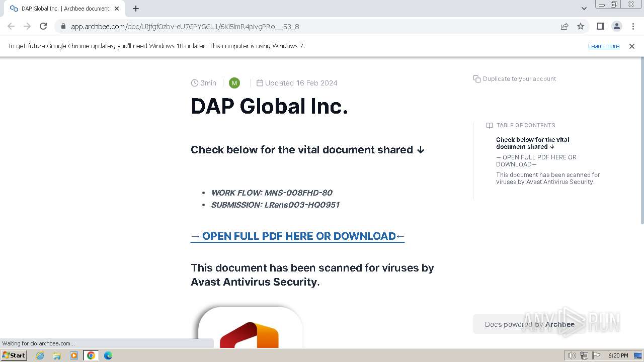This screenshot has width=644, height=362.
Task: Click the 6:20 PM system clock
Action: tap(618, 355)
